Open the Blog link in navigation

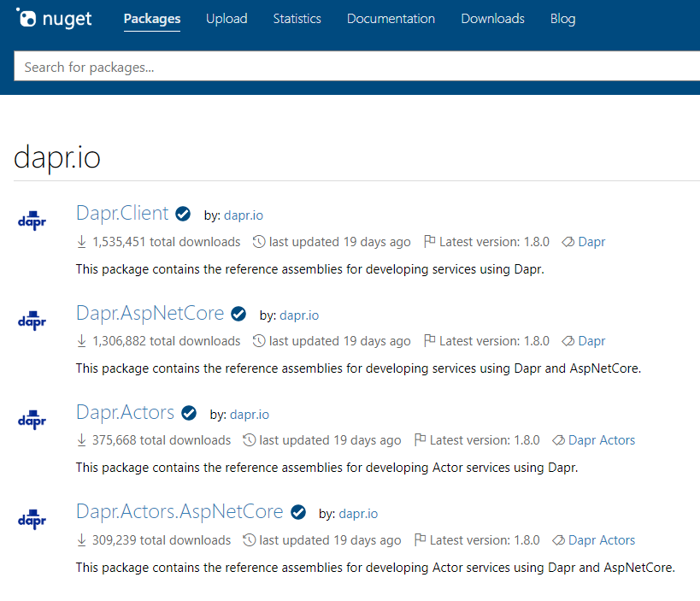coord(562,19)
